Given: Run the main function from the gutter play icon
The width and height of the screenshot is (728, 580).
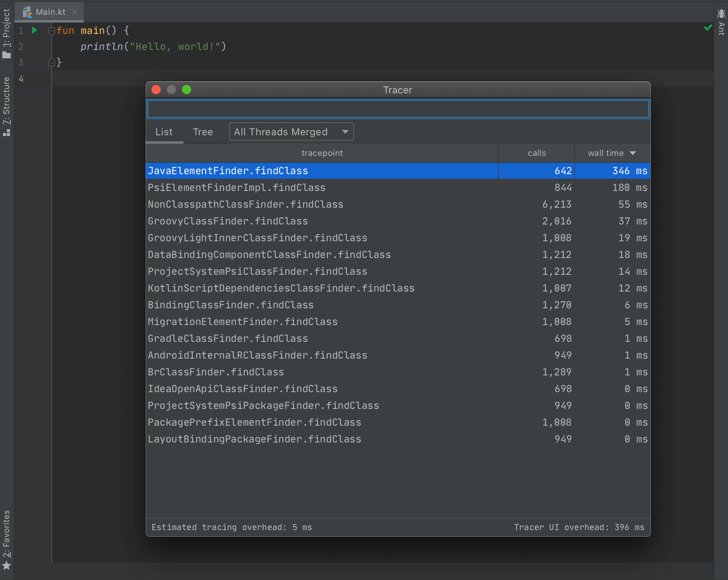Looking at the screenshot, I should click(34, 30).
